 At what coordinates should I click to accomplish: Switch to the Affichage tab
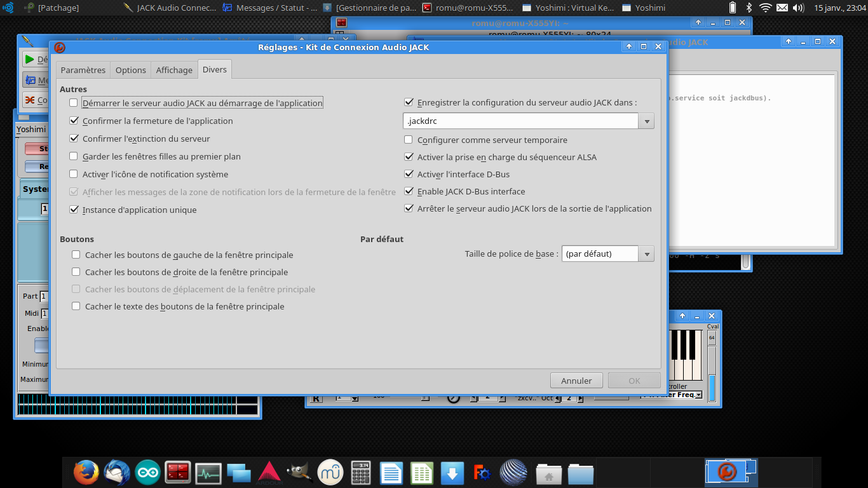click(x=174, y=70)
